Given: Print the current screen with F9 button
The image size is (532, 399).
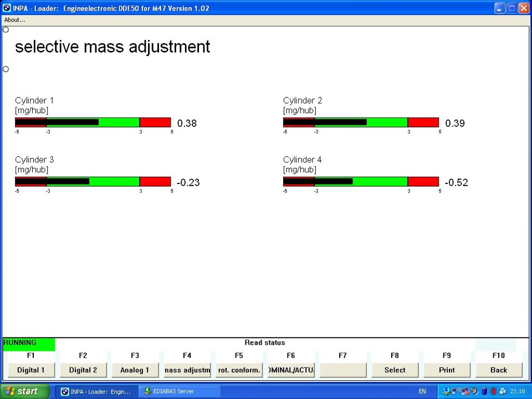Looking at the screenshot, I should point(447,370).
